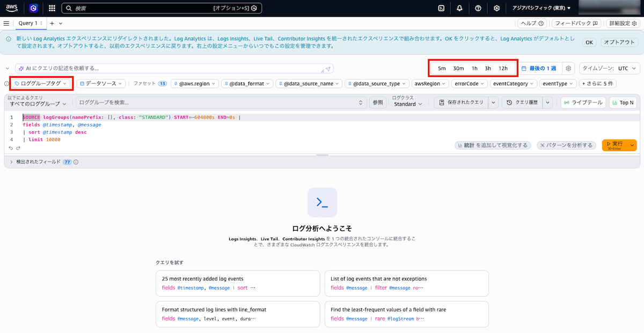Screen dimensions: 644x333
Task: Open the run button options arrow
Action: (x=632, y=145)
